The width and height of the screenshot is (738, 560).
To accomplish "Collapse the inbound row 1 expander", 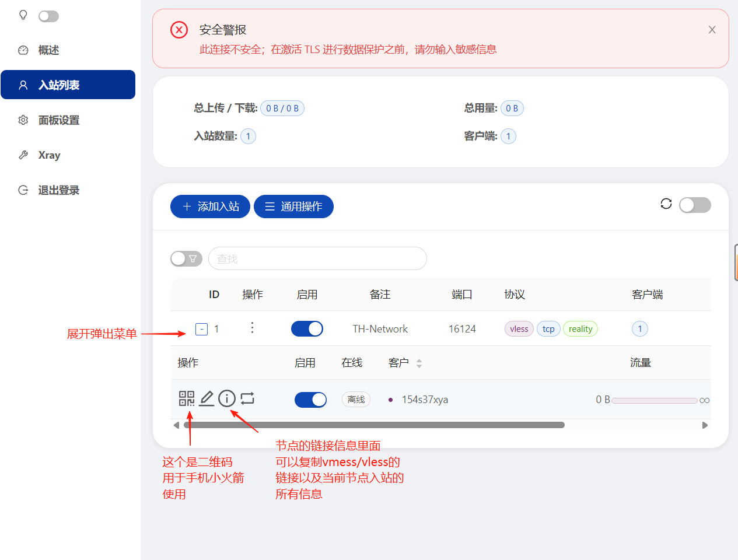I will tap(201, 330).
